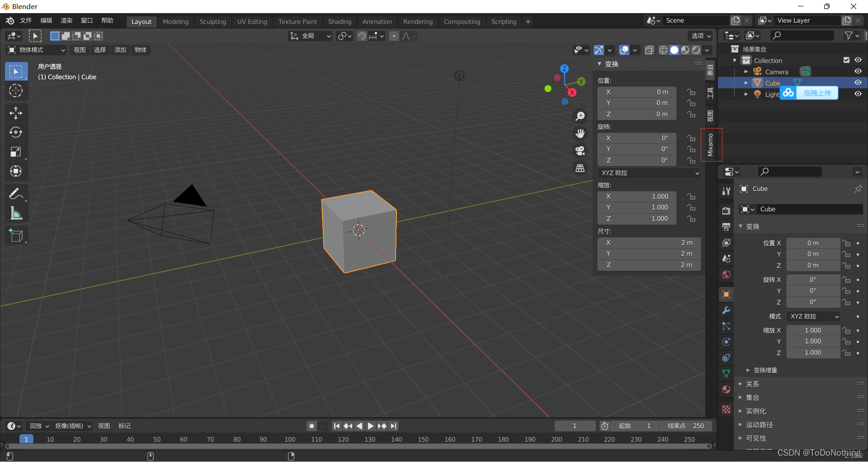Activate the Transform tool

point(16,171)
